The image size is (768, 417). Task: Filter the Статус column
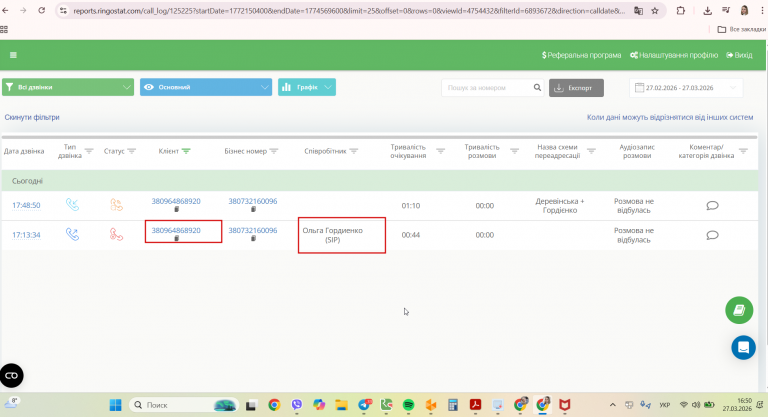131,151
